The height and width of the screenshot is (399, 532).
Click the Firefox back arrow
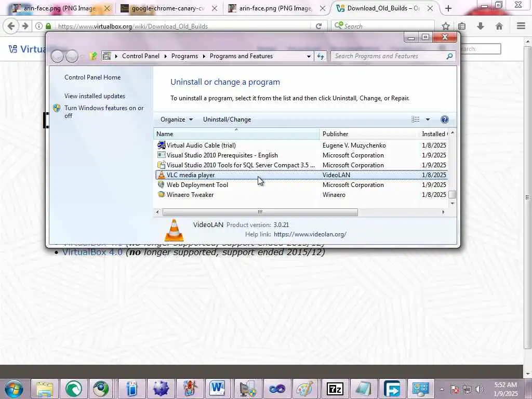11,26
